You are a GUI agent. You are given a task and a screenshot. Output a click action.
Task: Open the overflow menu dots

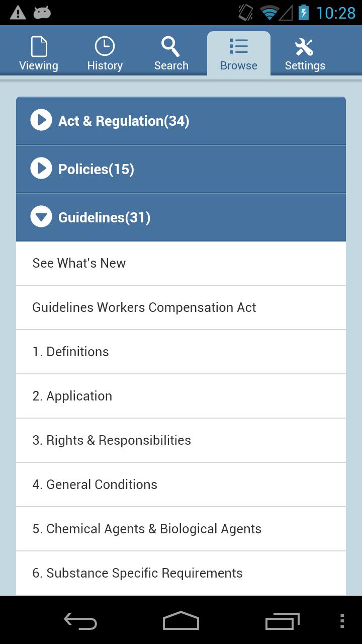coord(342,621)
